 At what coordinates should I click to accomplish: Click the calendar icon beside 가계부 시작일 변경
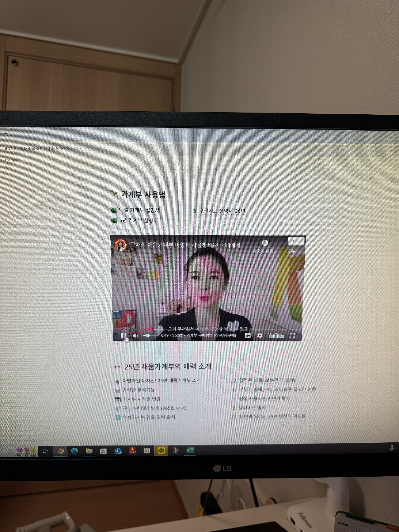(x=118, y=399)
